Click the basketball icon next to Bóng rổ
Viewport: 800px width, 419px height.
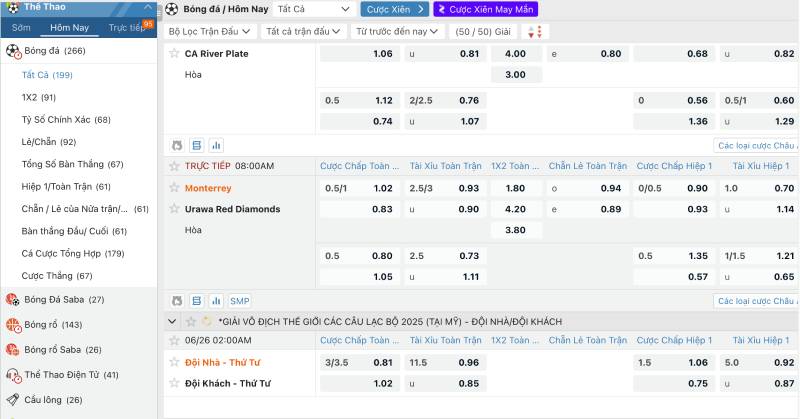coord(13,325)
